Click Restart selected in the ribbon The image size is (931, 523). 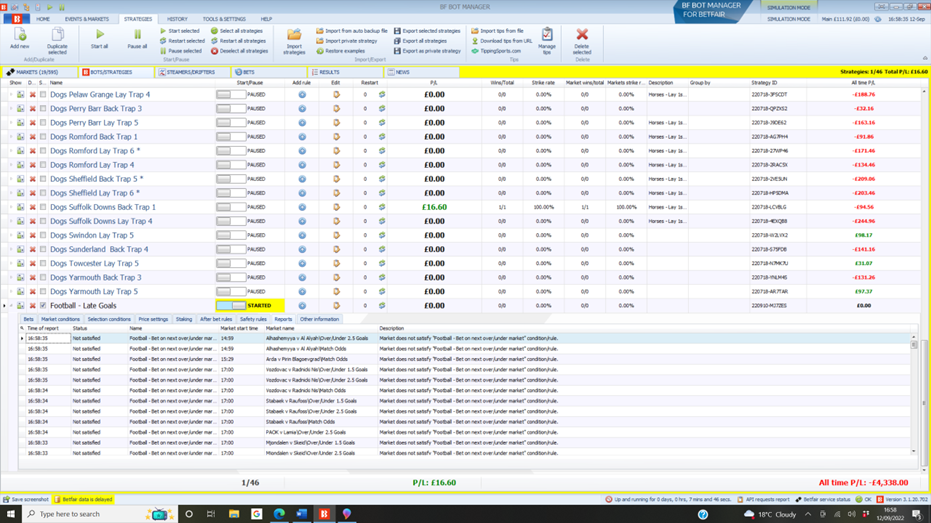point(182,41)
